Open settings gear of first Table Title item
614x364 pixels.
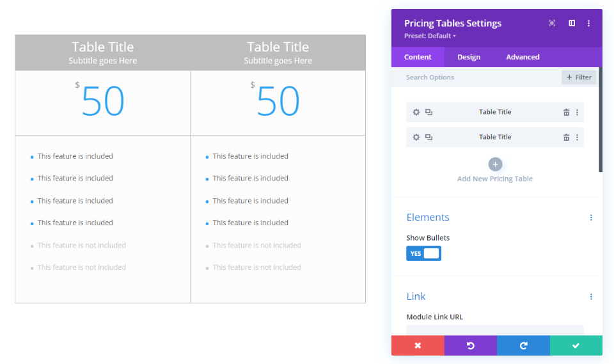click(x=416, y=112)
